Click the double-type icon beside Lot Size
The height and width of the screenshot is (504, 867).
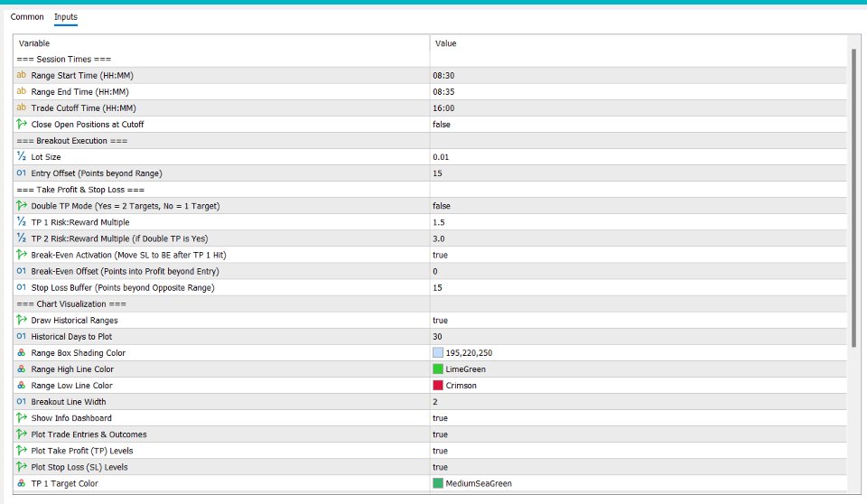21,156
